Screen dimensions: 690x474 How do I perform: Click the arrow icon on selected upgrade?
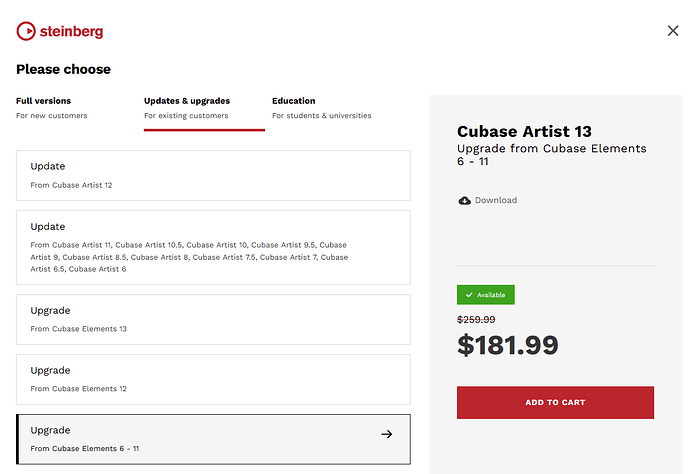[x=387, y=434]
